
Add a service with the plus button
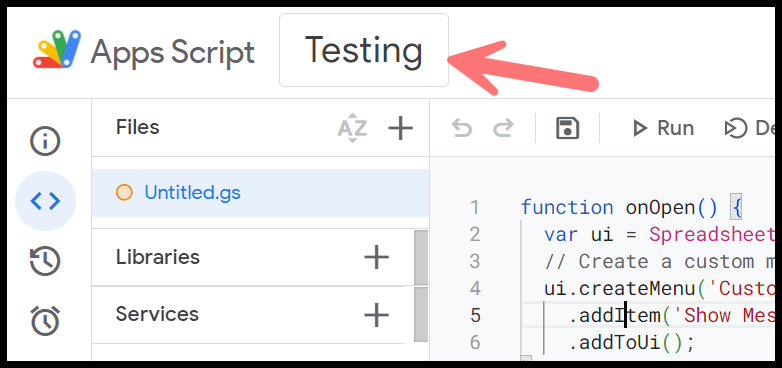pos(376,314)
